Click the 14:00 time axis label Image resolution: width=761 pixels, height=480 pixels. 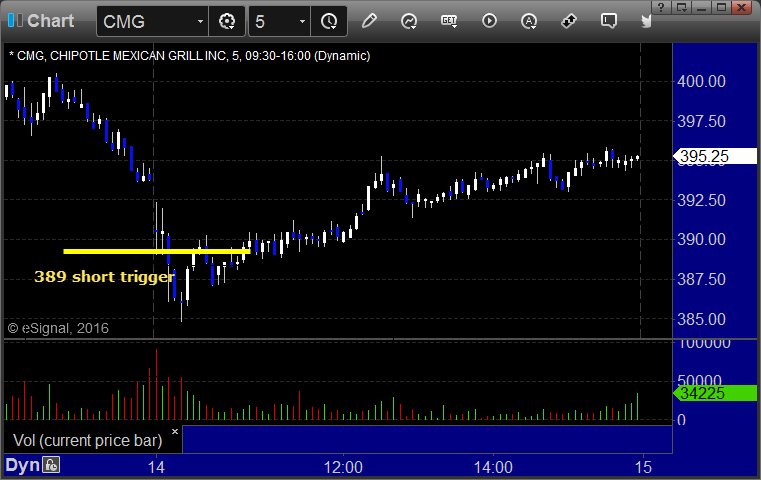click(493, 467)
